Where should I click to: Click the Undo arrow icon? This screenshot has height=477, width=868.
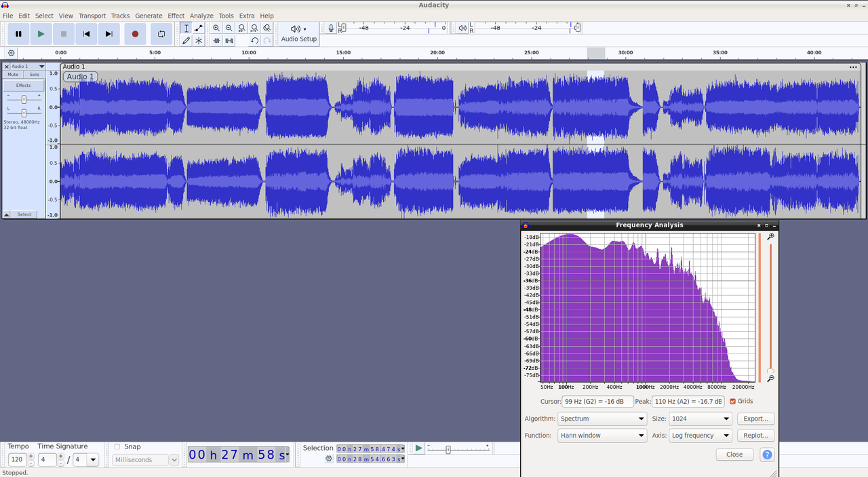point(254,41)
